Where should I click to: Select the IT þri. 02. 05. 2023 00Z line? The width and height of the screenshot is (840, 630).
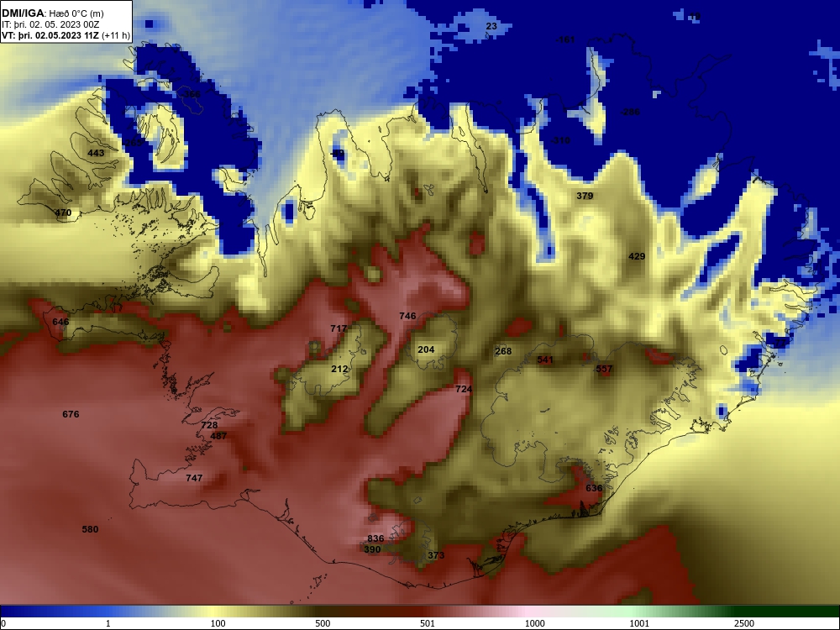click(50, 24)
